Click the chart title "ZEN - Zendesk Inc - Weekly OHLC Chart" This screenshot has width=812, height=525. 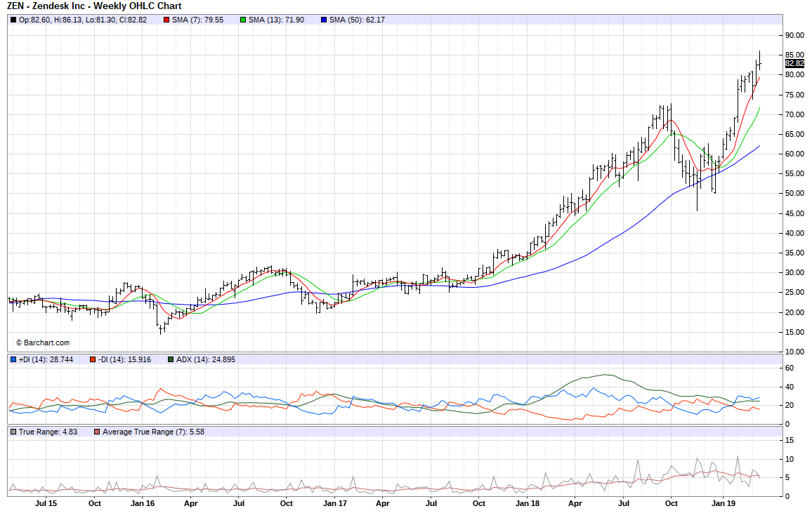click(94, 6)
